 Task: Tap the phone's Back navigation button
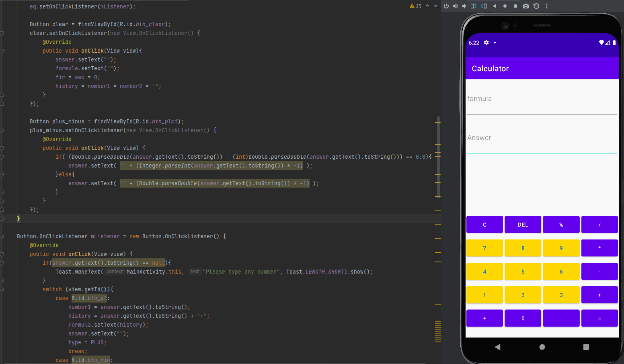[498, 347]
